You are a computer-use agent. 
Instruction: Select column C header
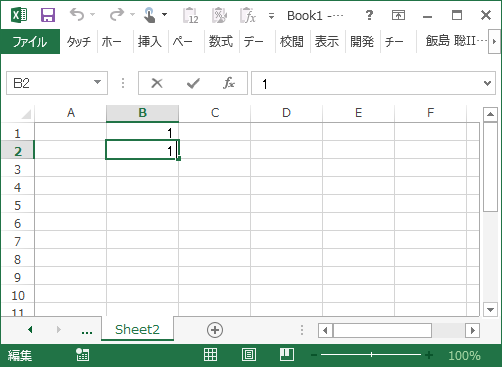[215, 113]
